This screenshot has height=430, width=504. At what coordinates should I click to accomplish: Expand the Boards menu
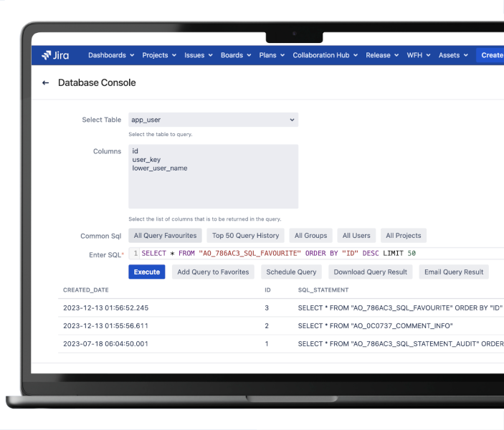[x=236, y=55]
